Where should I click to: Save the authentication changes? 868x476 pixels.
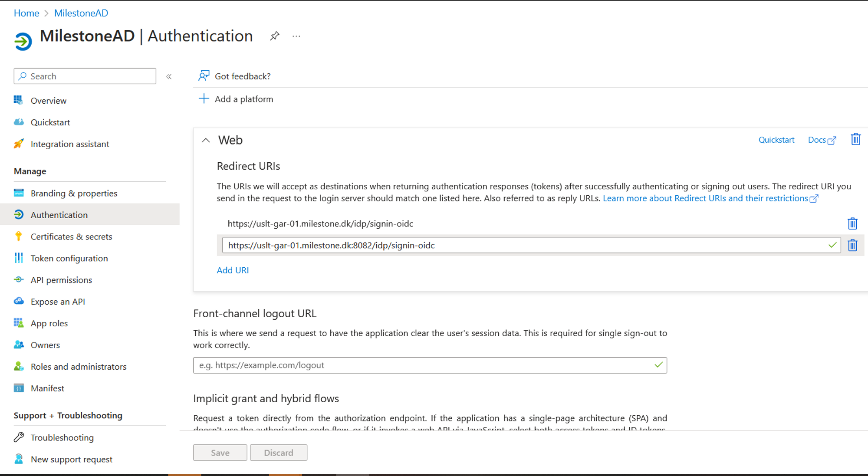pyautogui.click(x=220, y=452)
